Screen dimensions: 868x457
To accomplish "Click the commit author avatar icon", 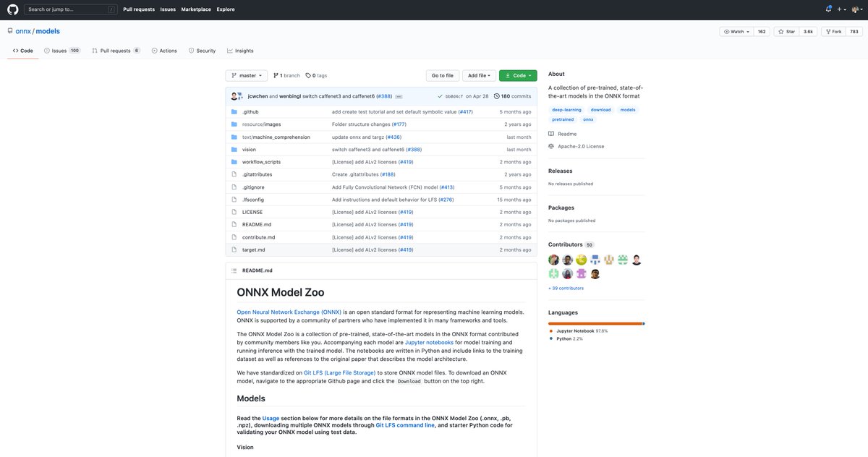I will tap(235, 96).
